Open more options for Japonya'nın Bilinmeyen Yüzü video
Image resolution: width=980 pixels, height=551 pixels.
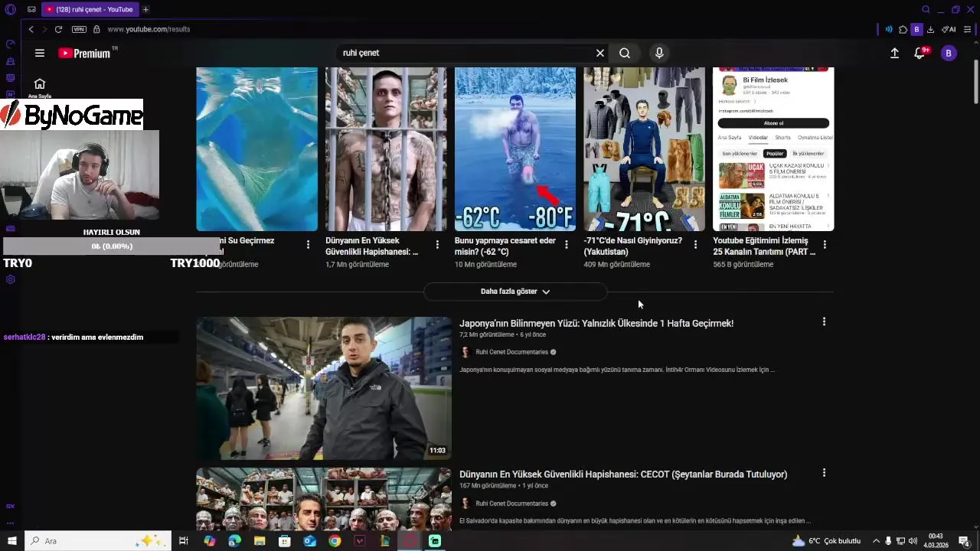click(x=824, y=322)
